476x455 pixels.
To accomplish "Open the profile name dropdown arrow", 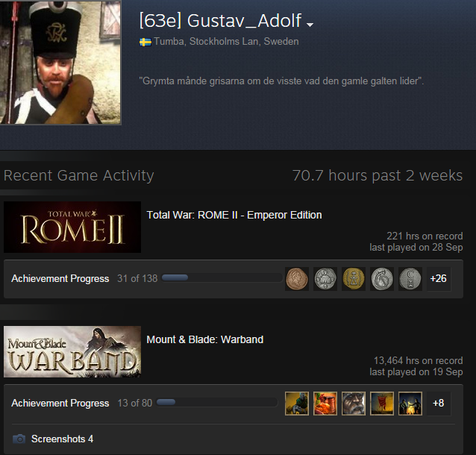I will pos(310,25).
